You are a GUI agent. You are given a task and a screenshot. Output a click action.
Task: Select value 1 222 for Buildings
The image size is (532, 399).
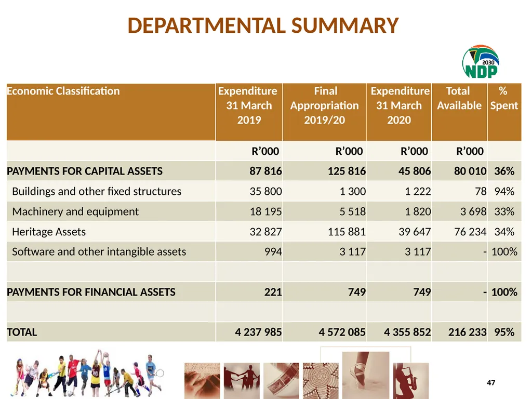click(x=418, y=191)
